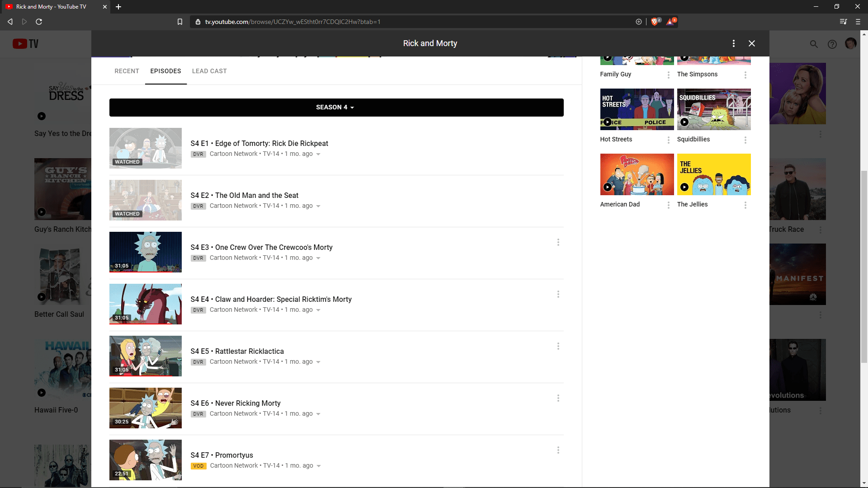Click the S4 E3 episode thumbnail to play
Image resolution: width=868 pixels, height=488 pixels.
click(146, 252)
